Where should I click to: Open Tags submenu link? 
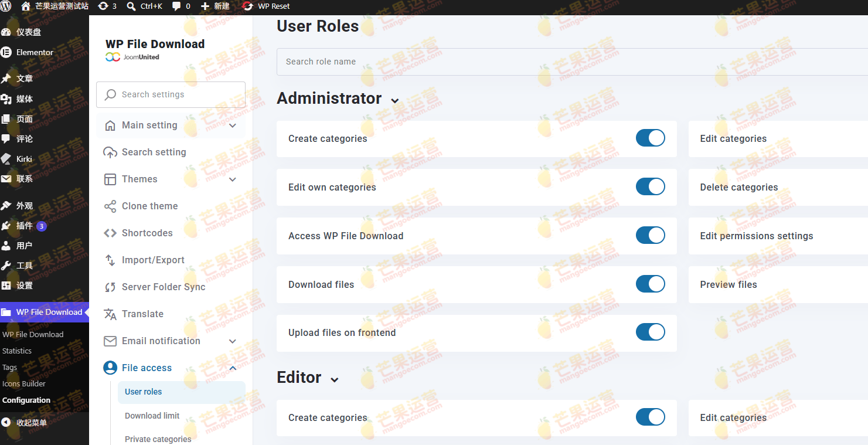pyautogui.click(x=10, y=368)
